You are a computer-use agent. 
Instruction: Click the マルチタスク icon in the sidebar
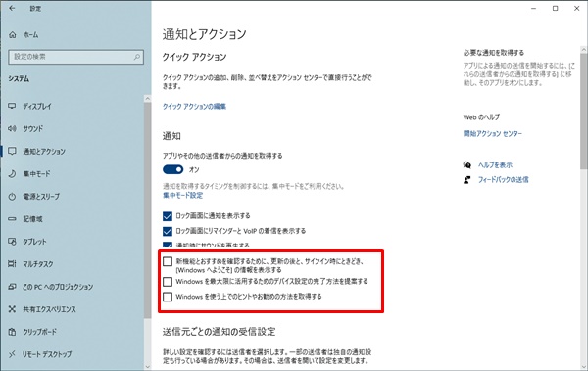[x=12, y=264]
